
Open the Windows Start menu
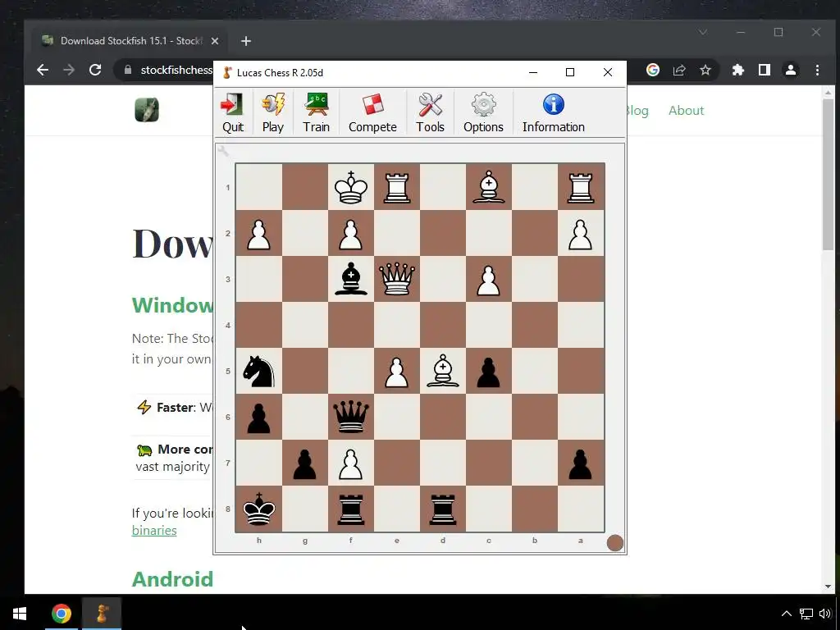point(20,614)
